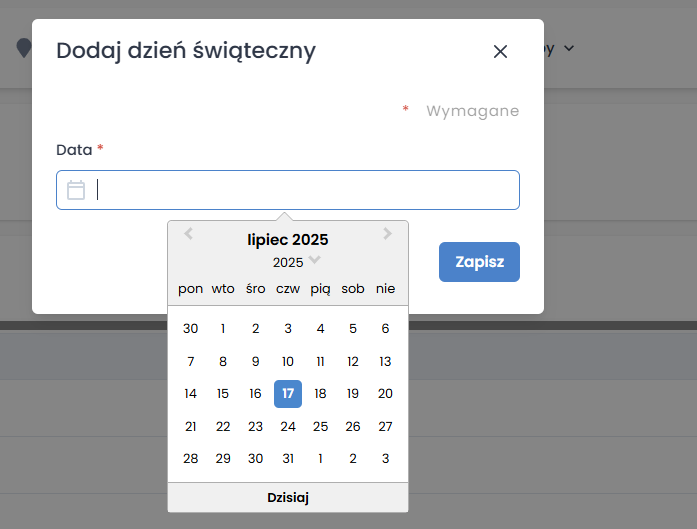The image size is (697, 529).
Task: Pick July 24 in the calendar
Action: tap(288, 427)
